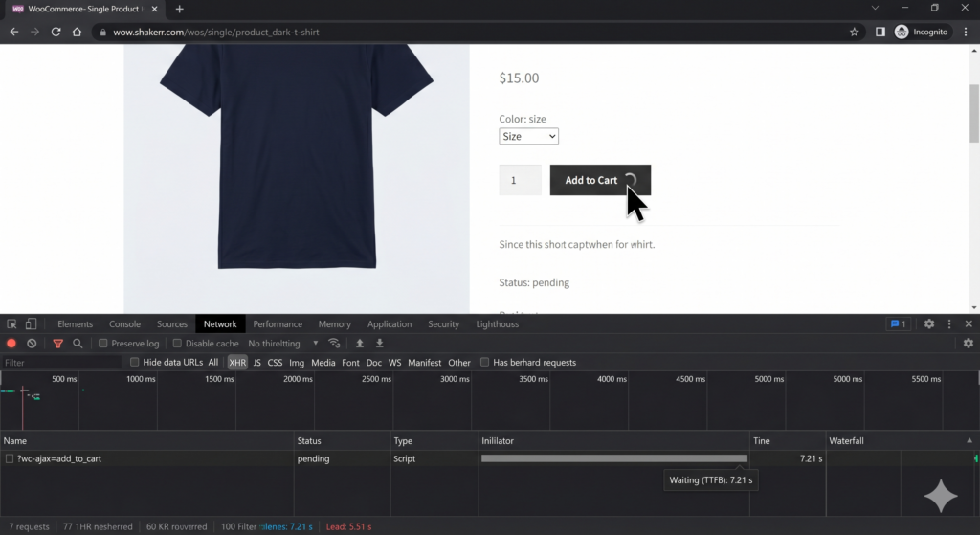Sort by the Waterfall column arrow
The height and width of the screenshot is (535, 980).
[x=969, y=440]
